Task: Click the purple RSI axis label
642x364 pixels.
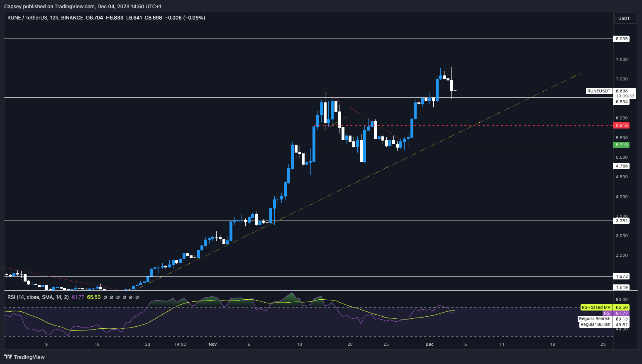Action: click(607, 313)
